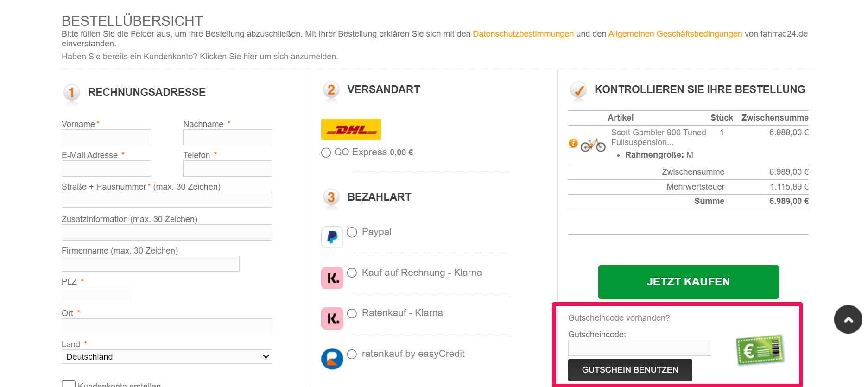Click the Klarna icon beside Kauf auf Rechnung
This screenshot has width=868, height=387.
point(332,278)
